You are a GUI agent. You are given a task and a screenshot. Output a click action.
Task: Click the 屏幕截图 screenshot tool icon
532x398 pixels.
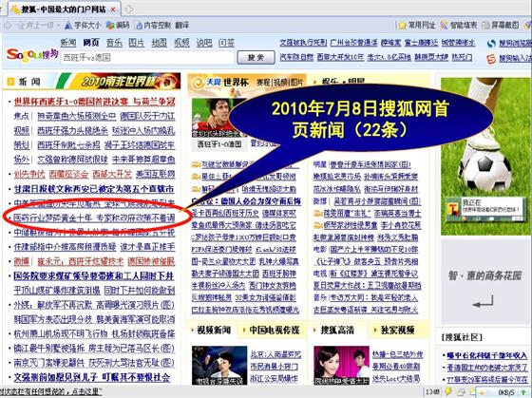(x=485, y=26)
